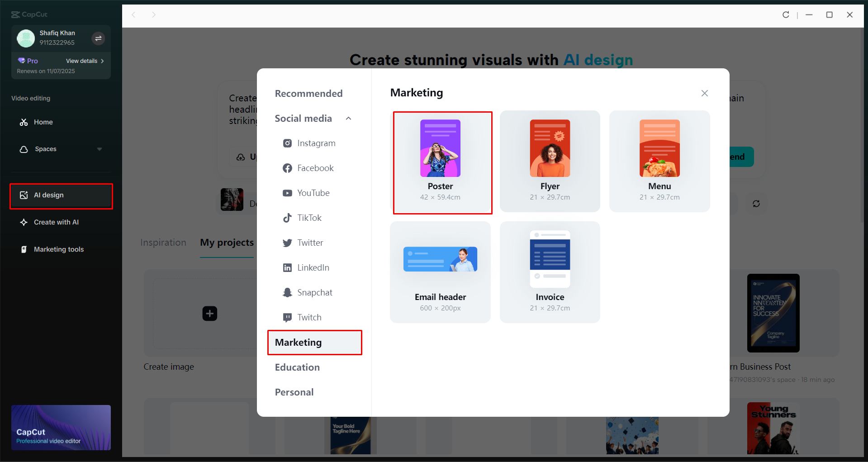This screenshot has height=462, width=868.
Task: Select the Snapchat category
Action: coord(314,292)
